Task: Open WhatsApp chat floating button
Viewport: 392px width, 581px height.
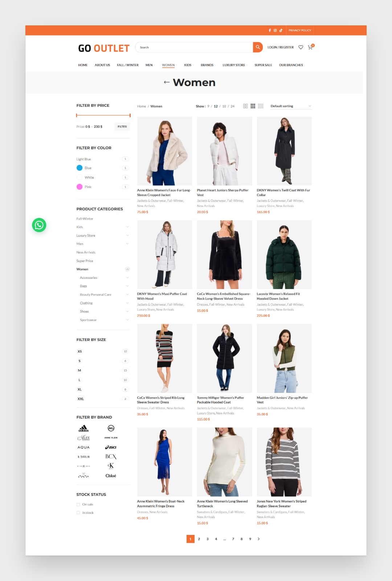Action: coord(39,225)
